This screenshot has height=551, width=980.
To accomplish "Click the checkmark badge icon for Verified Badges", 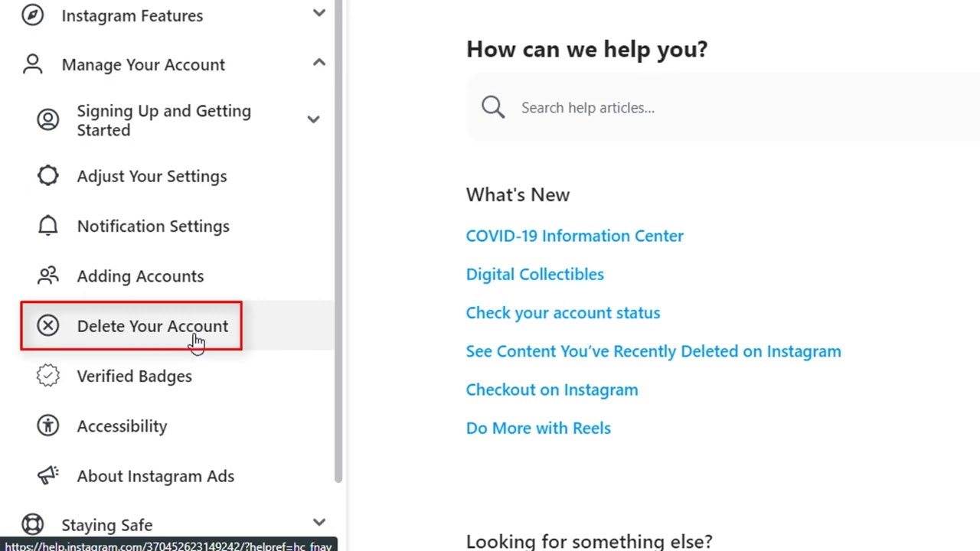I will (x=47, y=376).
